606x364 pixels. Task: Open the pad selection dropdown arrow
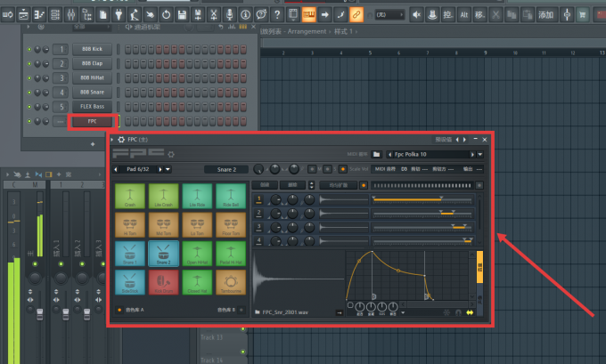[x=168, y=169]
